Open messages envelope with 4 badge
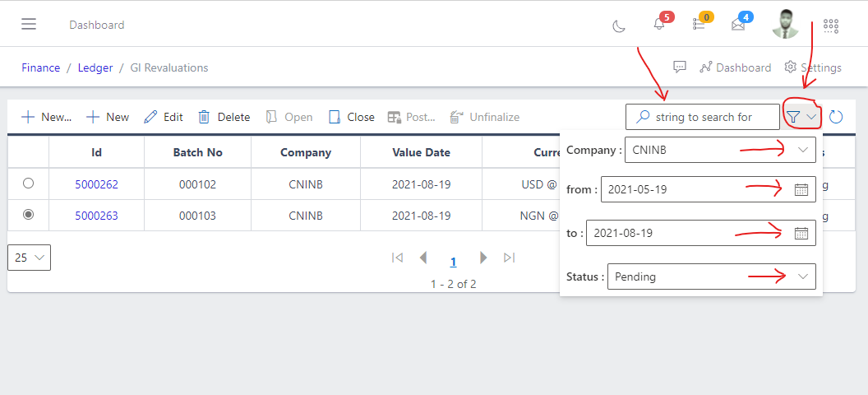Image resolution: width=868 pixels, height=395 pixels. coord(738,25)
